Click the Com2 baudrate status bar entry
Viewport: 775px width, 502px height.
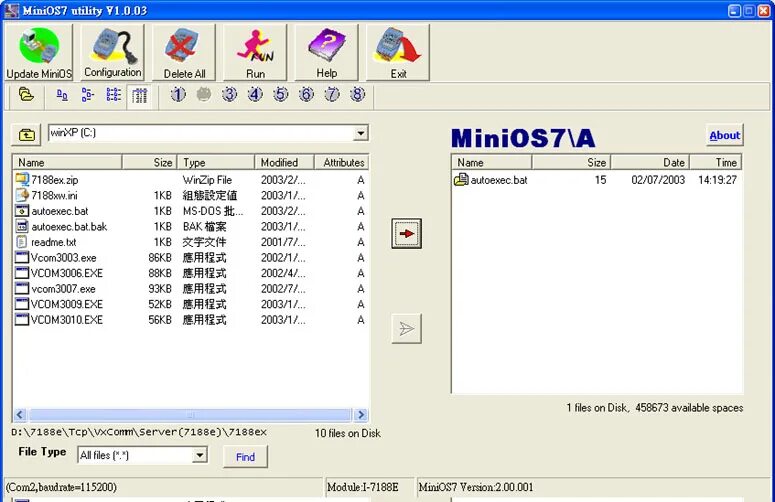(x=164, y=487)
